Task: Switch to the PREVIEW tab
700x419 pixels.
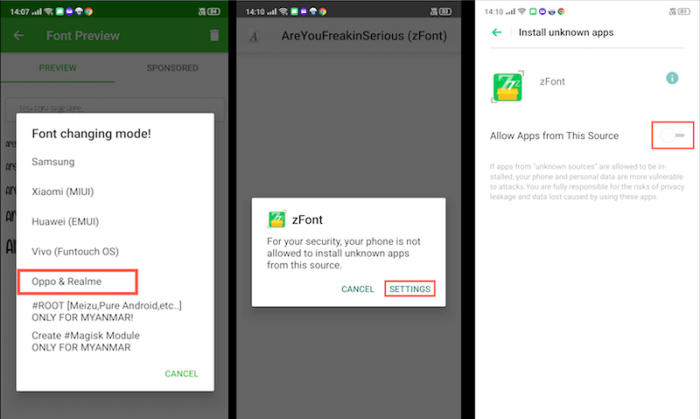Action: click(x=58, y=68)
